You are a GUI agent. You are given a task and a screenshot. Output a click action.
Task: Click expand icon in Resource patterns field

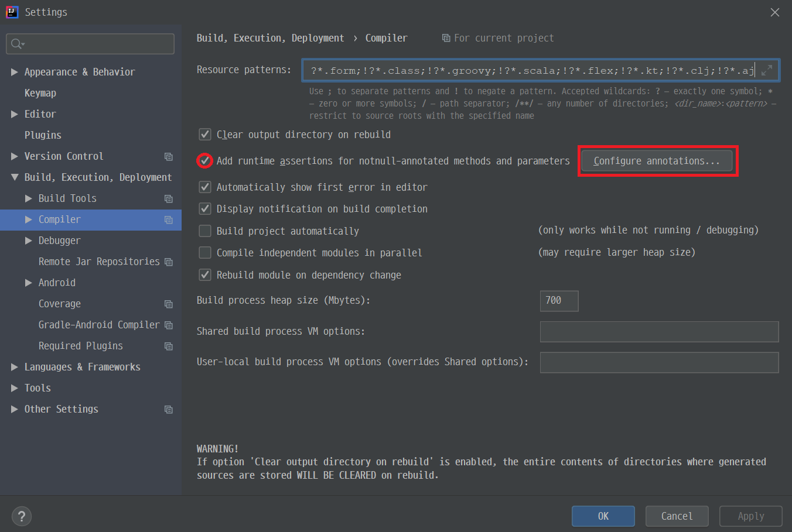767,70
